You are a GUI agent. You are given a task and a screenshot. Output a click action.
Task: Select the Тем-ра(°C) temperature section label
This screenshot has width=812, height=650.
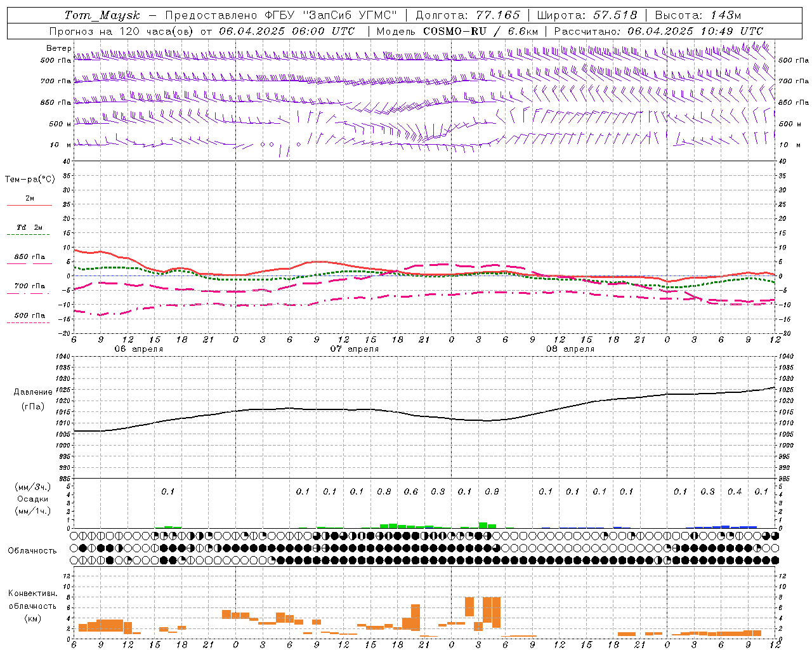pos(30,180)
